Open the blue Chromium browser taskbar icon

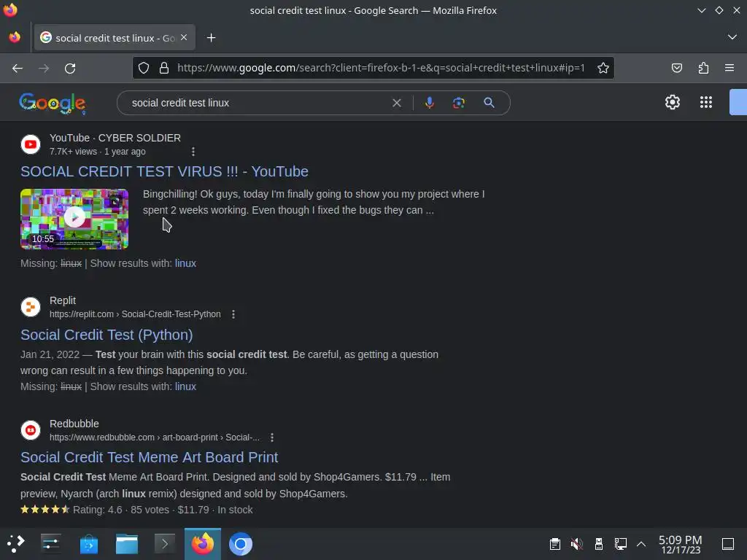(241, 544)
